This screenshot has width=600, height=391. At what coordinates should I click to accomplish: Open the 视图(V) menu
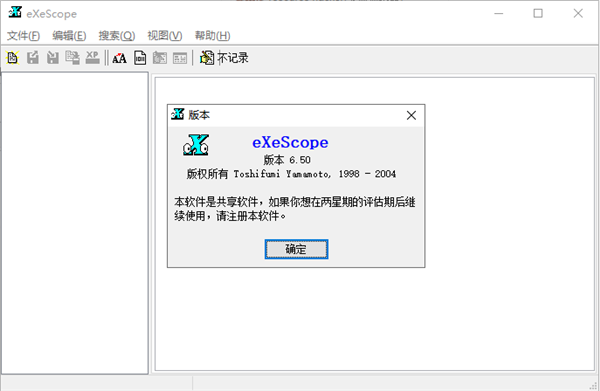(x=165, y=36)
